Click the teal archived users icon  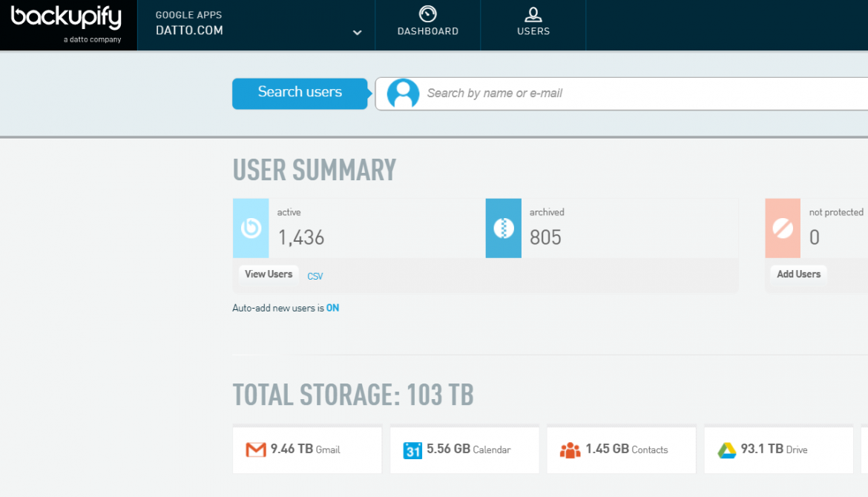coord(504,228)
